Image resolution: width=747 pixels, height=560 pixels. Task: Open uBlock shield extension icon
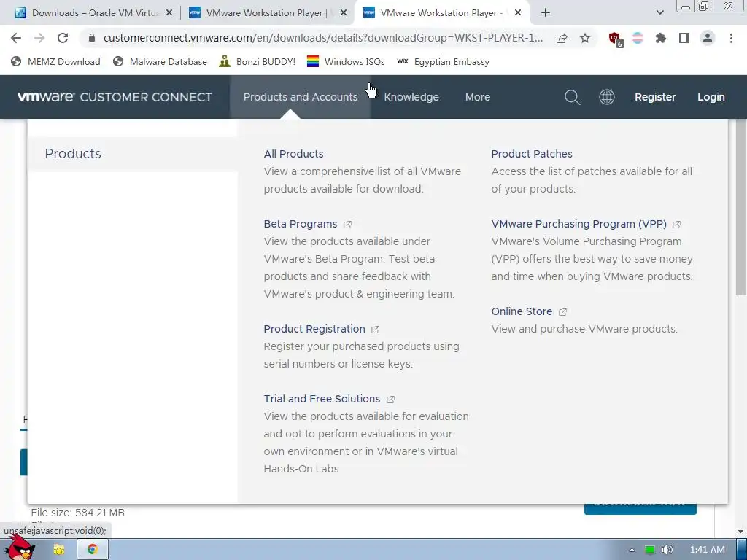pyautogui.click(x=616, y=39)
